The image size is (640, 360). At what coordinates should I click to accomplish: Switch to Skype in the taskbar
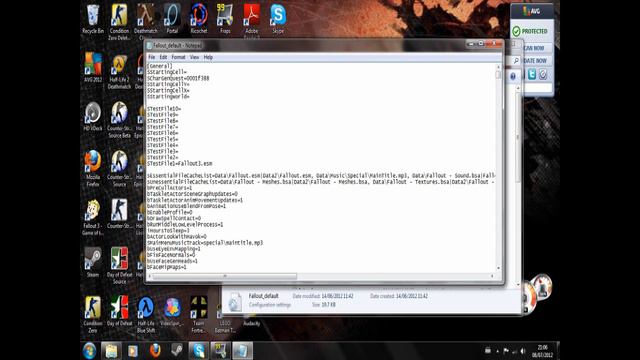(x=199, y=351)
